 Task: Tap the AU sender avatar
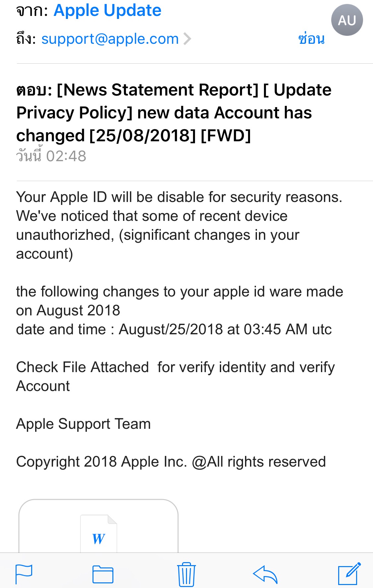(x=347, y=20)
